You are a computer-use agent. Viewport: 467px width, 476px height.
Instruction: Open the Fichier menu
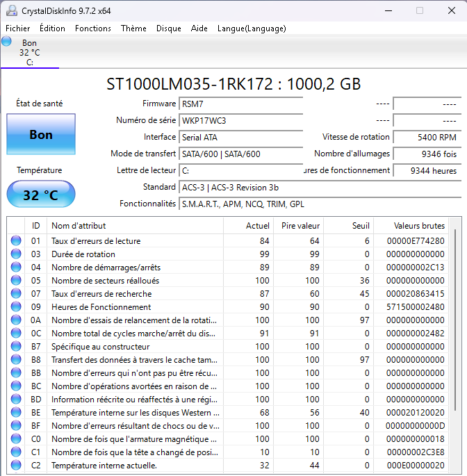[18, 28]
